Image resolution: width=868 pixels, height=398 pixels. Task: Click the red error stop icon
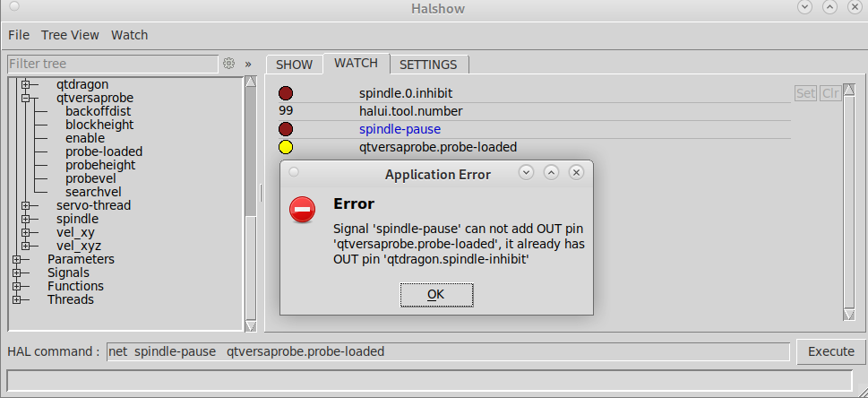click(x=302, y=211)
